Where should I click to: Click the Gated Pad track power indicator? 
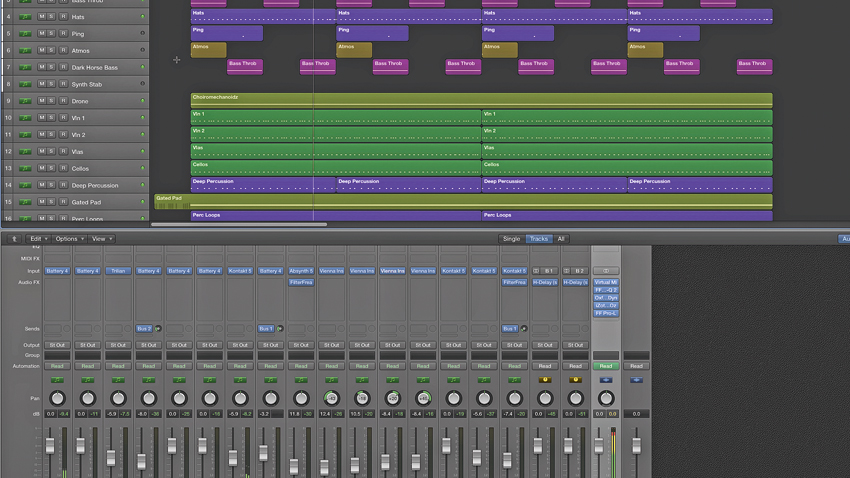click(x=143, y=202)
